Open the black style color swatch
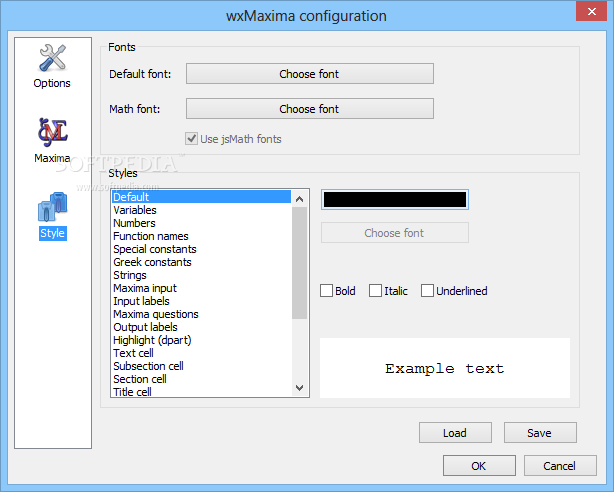 (x=395, y=199)
